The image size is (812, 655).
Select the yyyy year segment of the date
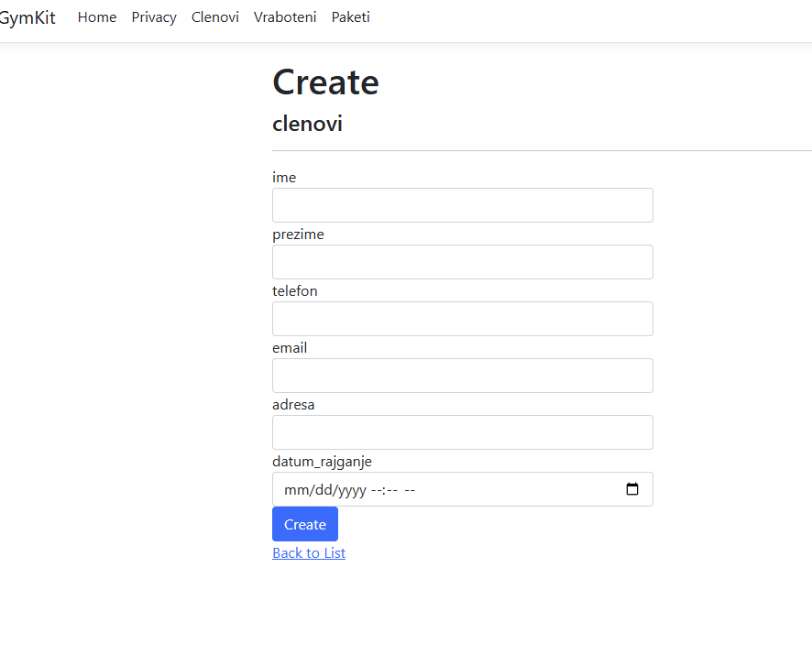pos(352,490)
